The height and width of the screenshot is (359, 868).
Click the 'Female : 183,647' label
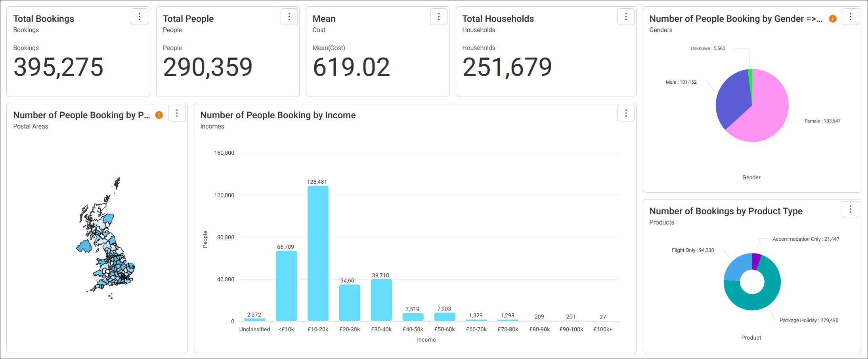point(822,121)
